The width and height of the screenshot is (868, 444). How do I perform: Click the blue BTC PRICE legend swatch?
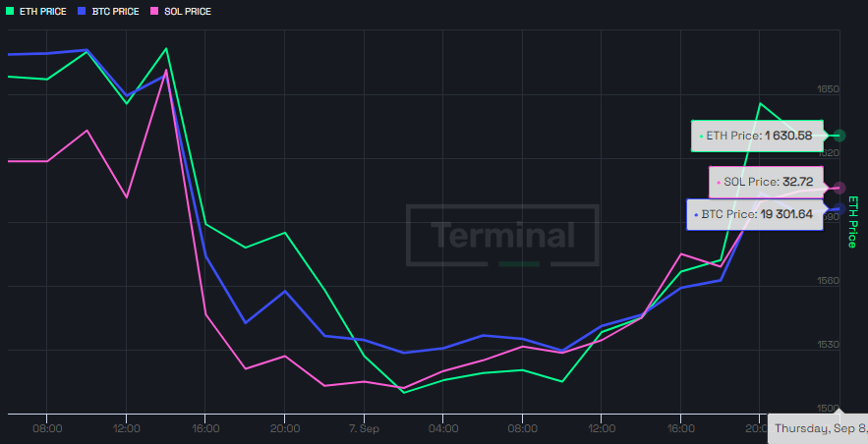(82, 11)
